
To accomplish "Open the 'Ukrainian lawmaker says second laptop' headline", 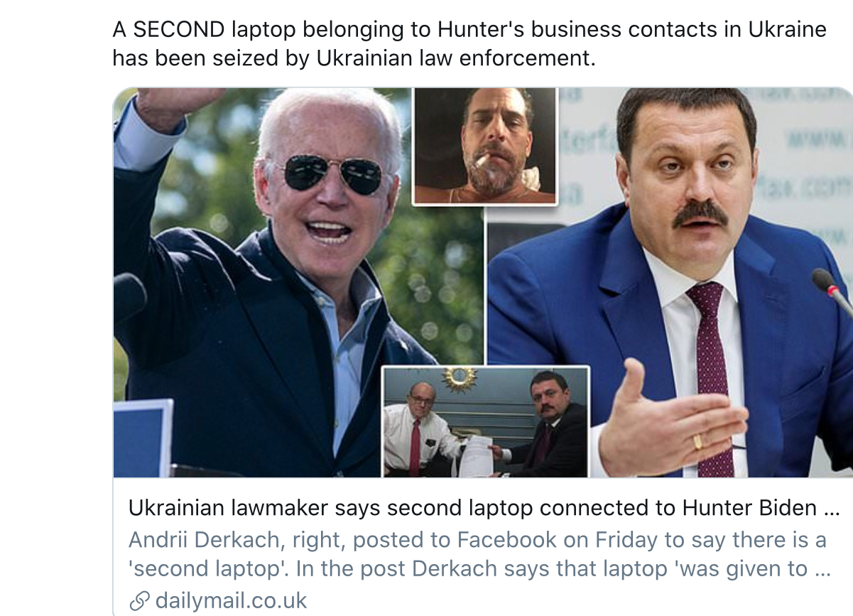I will (484, 508).
